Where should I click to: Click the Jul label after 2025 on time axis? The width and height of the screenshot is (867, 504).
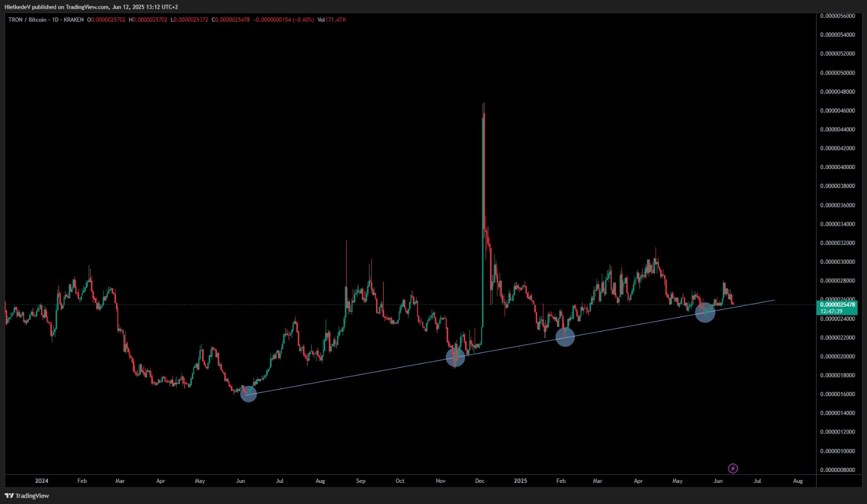(757, 481)
